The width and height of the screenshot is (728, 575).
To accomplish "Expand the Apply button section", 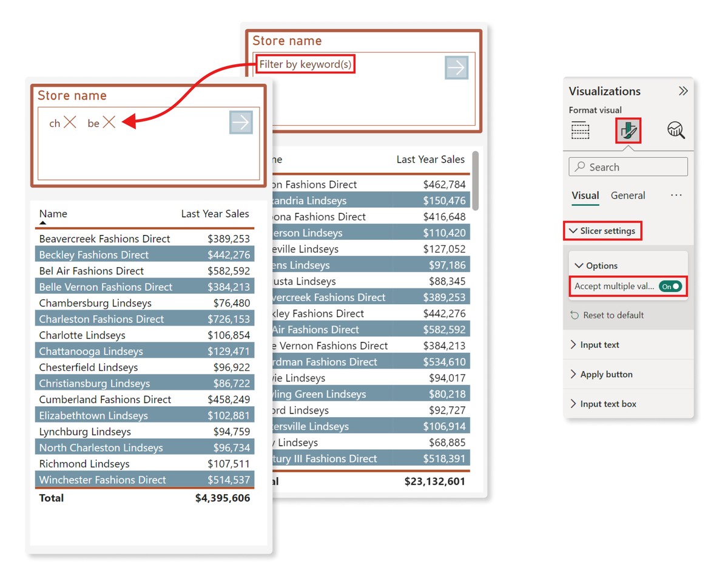I will point(605,375).
